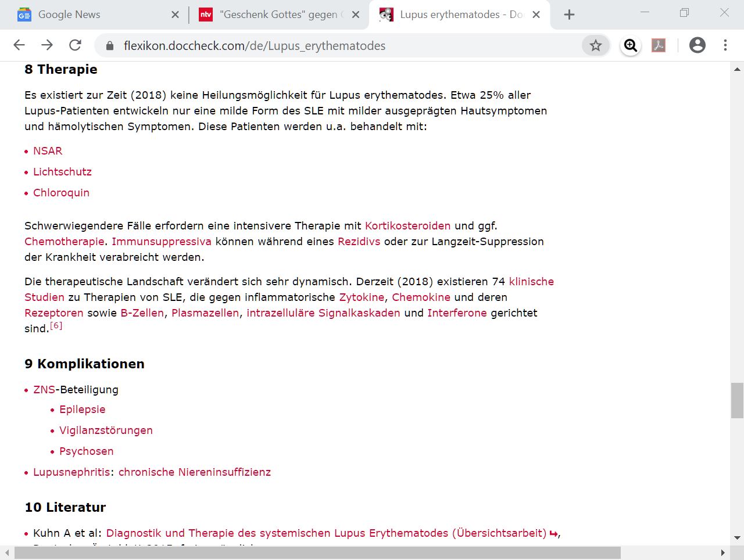Open the Chrome three-dot menu
Image resolution: width=744 pixels, height=560 pixels.
725,45
